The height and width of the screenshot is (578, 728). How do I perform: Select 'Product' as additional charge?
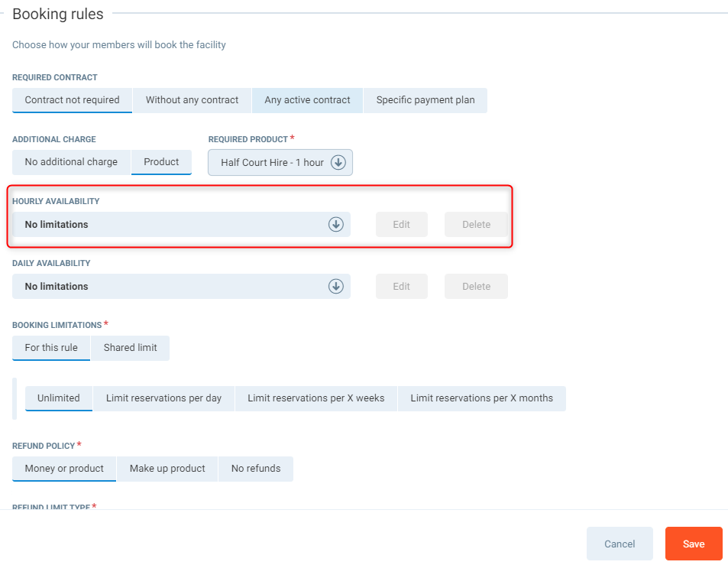click(161, 162)
